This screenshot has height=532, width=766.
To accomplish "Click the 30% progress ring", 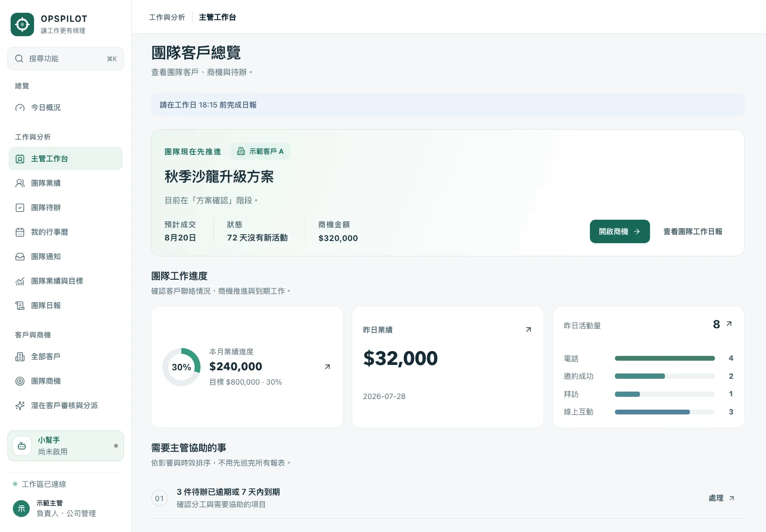I will pos(181,367).
